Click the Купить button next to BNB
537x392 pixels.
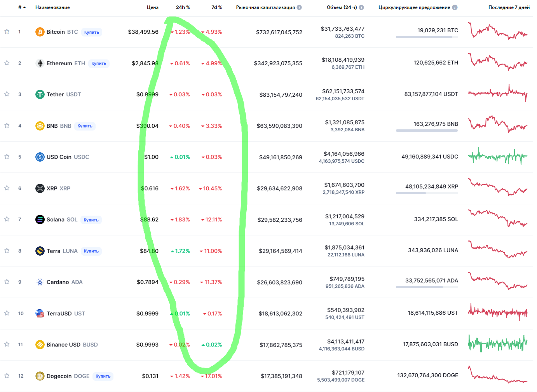[x=85, y=126]
